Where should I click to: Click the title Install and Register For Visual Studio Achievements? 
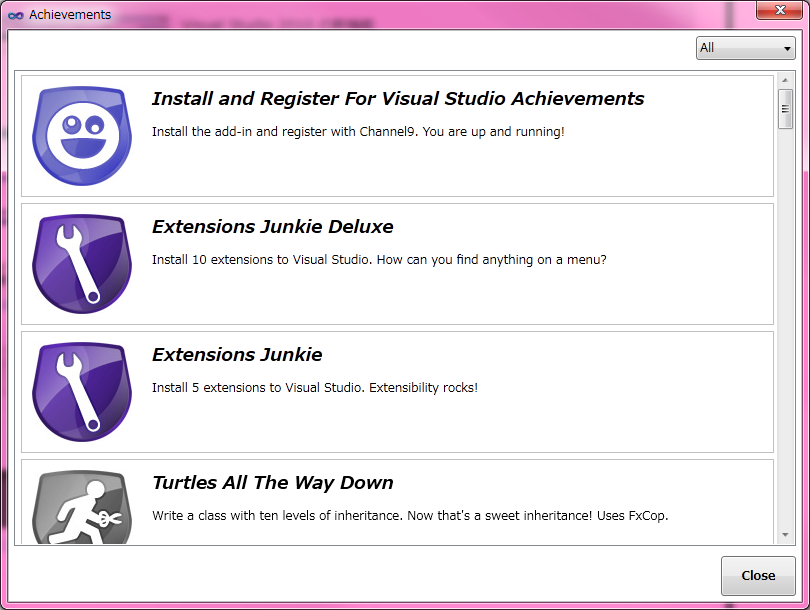tap(397, 99)
